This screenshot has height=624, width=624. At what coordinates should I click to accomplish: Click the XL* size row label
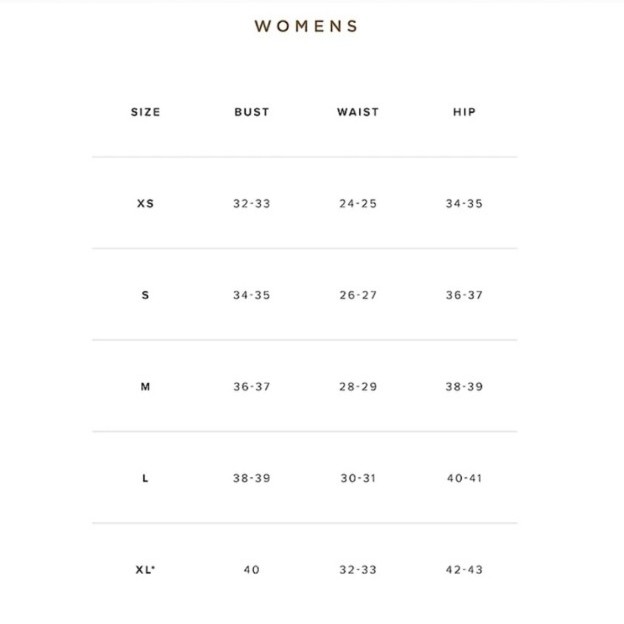(145, 570)
